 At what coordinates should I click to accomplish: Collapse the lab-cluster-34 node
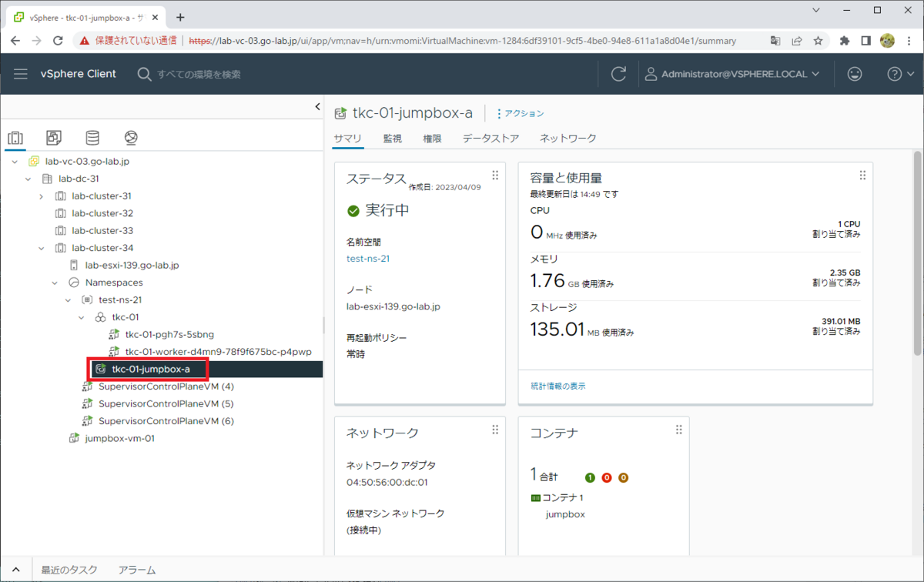click(x=41, y=248)
